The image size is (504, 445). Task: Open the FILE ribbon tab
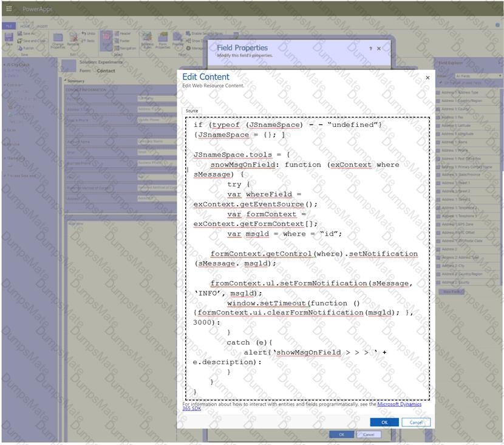(x=8, y=26)
